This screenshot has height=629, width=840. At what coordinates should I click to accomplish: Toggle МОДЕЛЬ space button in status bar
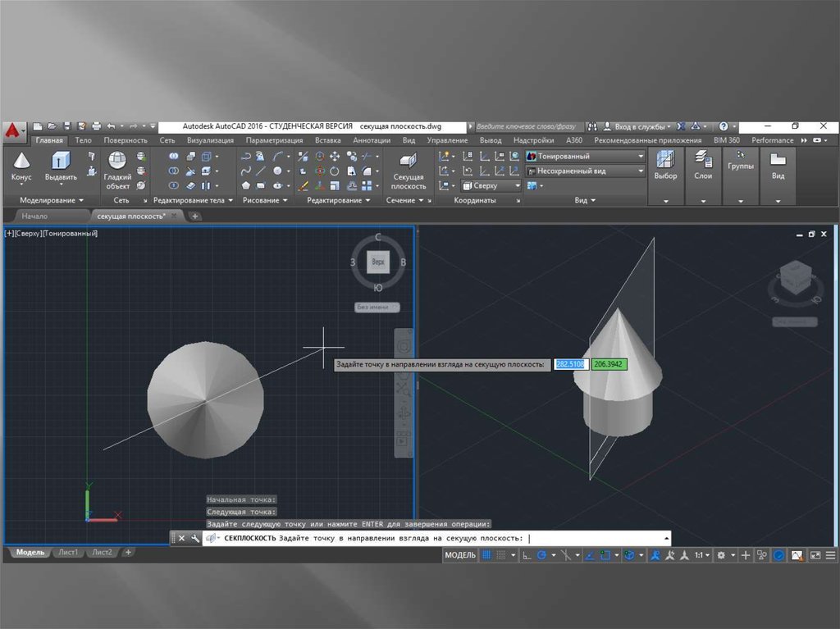point(460,555)
